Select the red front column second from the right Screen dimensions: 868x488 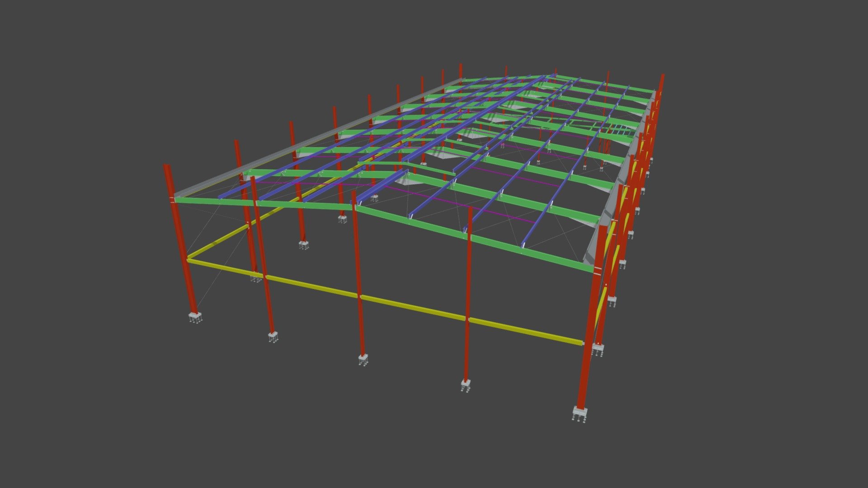coord(468,294)
